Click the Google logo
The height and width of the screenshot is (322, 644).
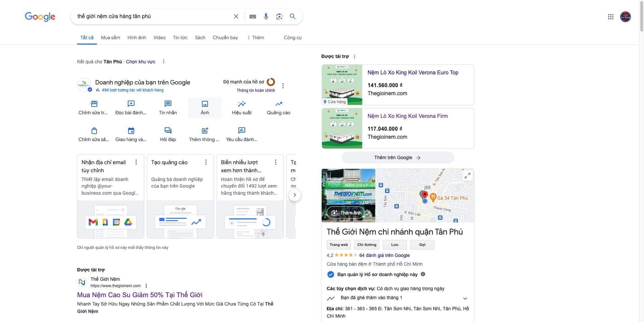coord(40,16)
